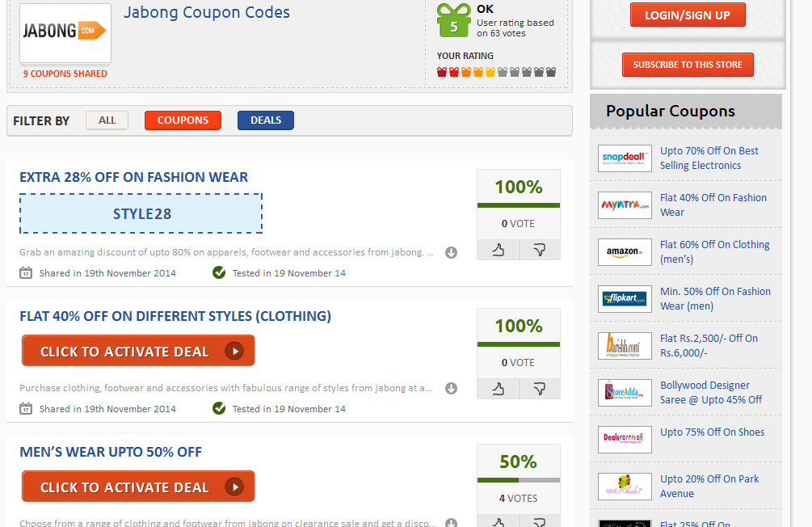The height and width of the screenshot is (527, 812).
Task: Expand the Flat 40% Off deal description arrow
Action: pos(451,388)
